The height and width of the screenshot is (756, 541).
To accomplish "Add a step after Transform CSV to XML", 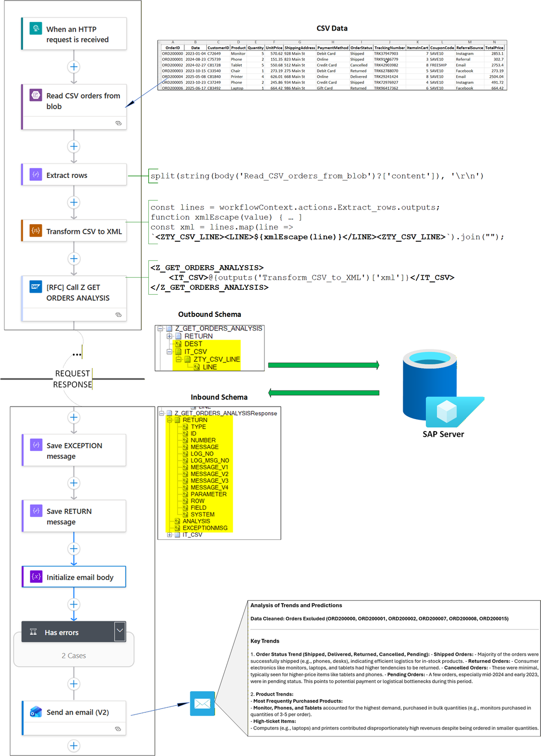I will coord(74,259).
